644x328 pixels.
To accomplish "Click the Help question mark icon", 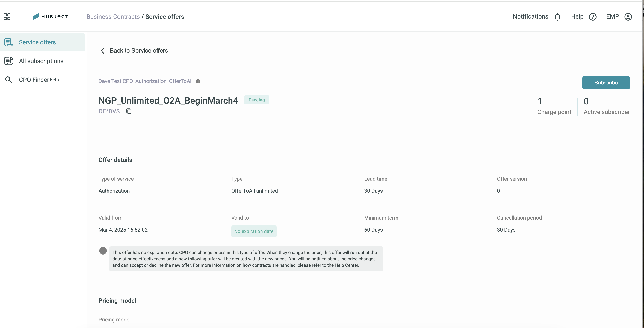I will [x=593, y=17].
